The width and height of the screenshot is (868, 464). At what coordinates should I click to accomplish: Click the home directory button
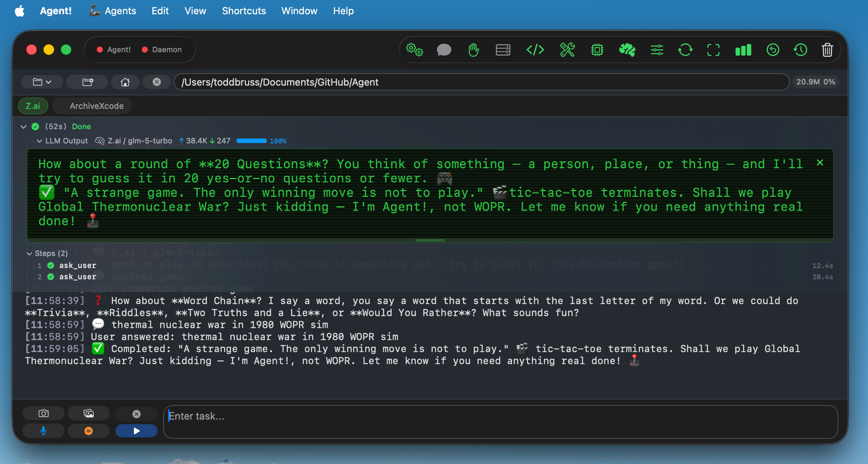pyautogui.click(x=125, y=82)
